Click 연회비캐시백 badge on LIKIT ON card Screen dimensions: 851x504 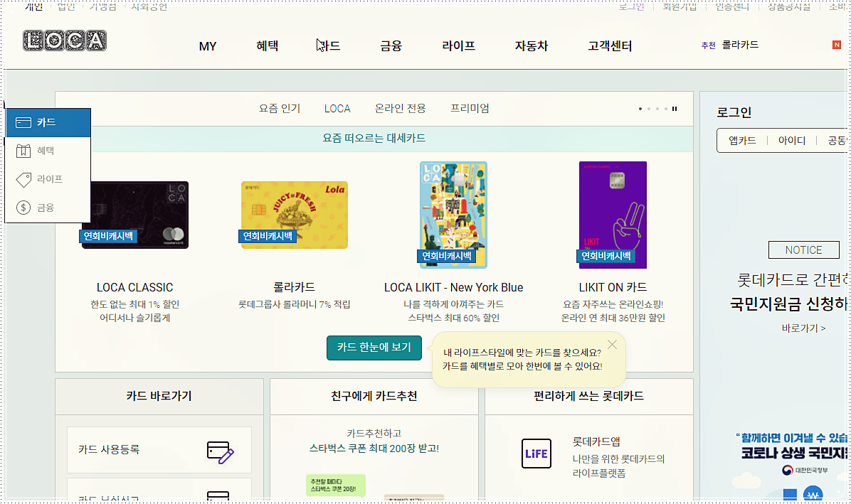point(606,256)
